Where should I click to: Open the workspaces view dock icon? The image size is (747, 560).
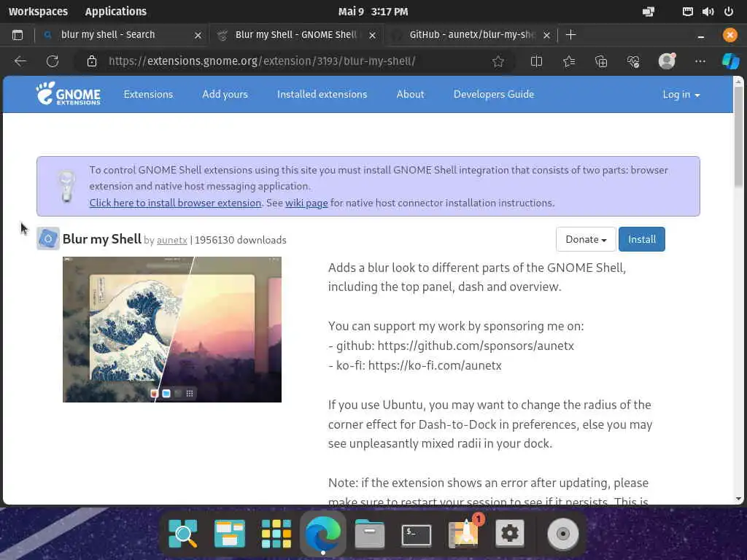(230, 533)
